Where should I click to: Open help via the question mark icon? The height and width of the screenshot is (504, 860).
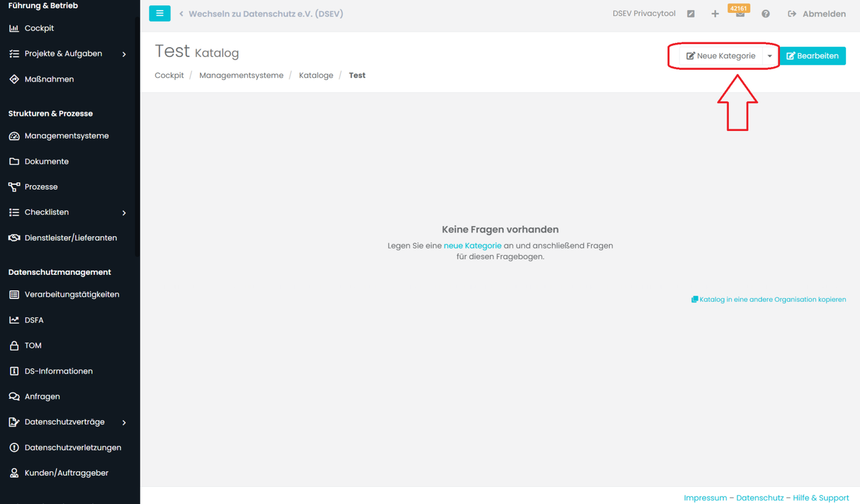765,14
